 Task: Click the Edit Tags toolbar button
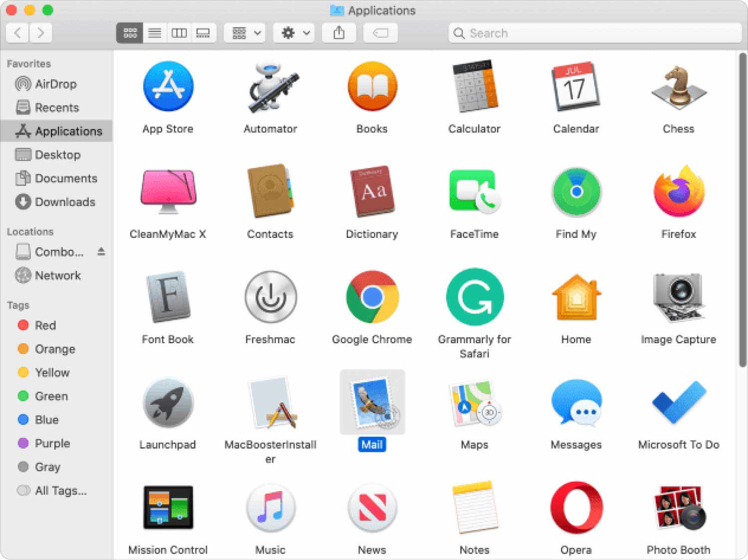tap(380, 33)
